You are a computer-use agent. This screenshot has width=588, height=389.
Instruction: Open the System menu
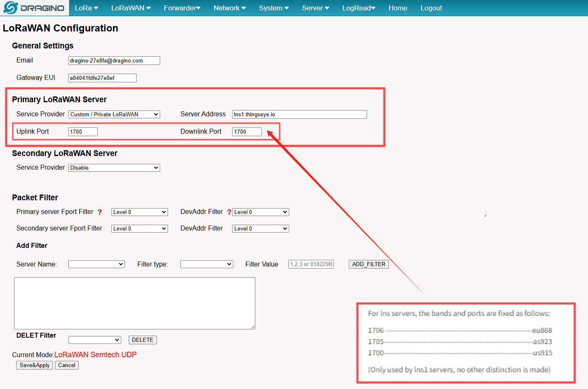tap(274, 8)
